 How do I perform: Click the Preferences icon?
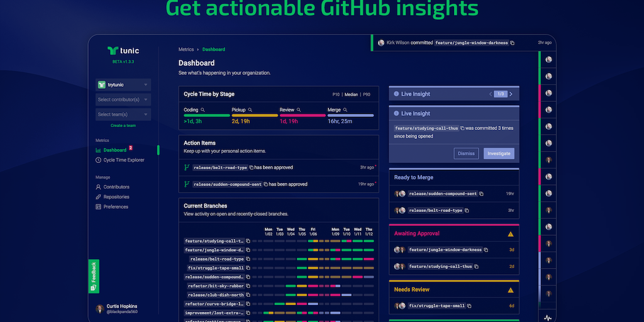click(98, 207)
